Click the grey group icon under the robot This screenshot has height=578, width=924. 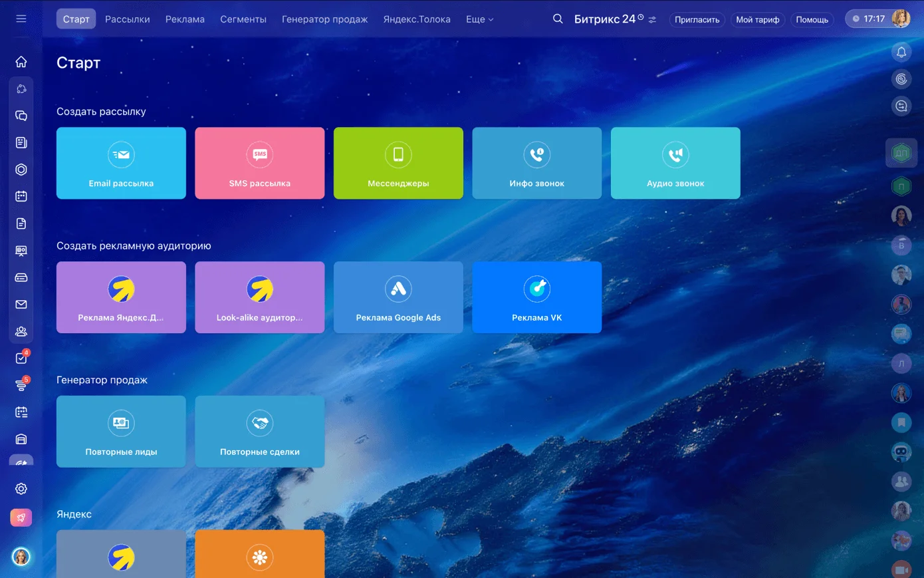pos(901,481)
